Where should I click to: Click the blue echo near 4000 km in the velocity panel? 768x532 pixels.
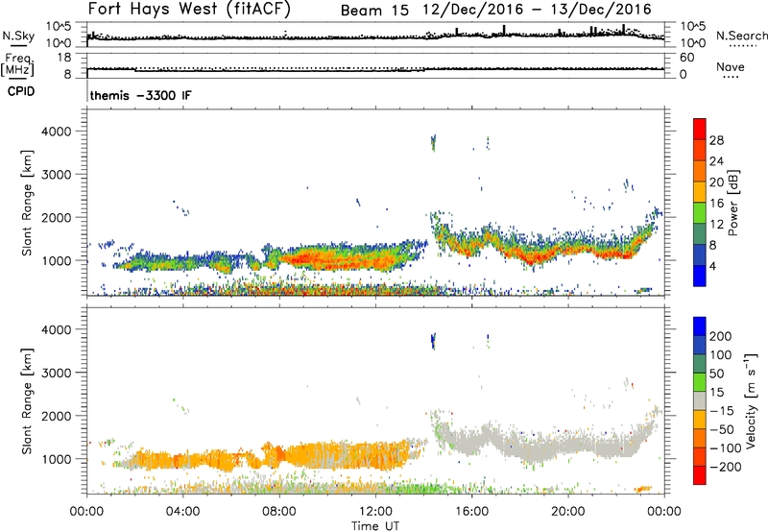pos(433,341)
